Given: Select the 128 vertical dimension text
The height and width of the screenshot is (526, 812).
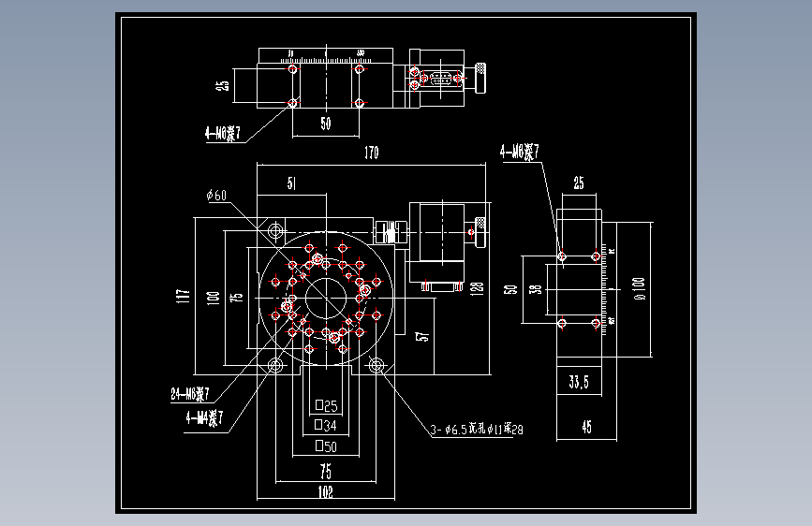Looking at the screenshot, I should [x=477, y=288].
